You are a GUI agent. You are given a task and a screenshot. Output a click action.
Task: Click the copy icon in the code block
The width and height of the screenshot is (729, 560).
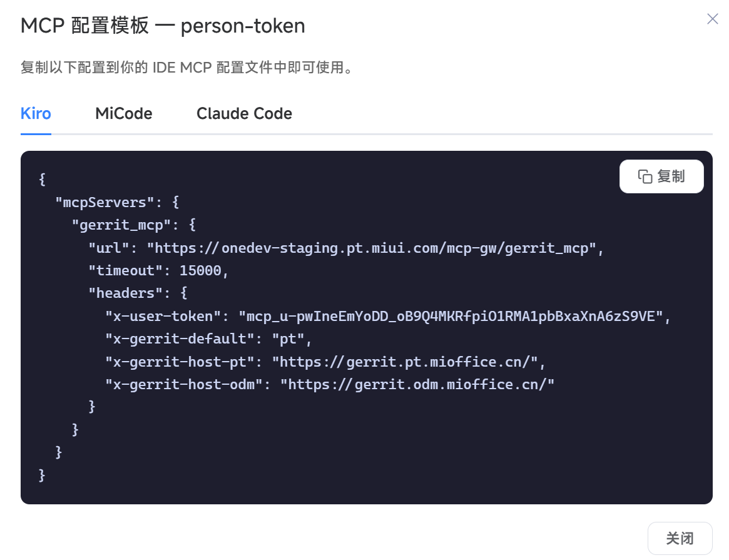[645, 176]
